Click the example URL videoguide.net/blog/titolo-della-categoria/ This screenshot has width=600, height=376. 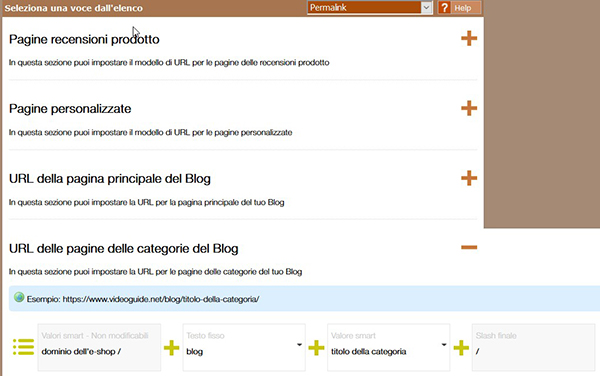pyautogui.click(x=161, y=299)
